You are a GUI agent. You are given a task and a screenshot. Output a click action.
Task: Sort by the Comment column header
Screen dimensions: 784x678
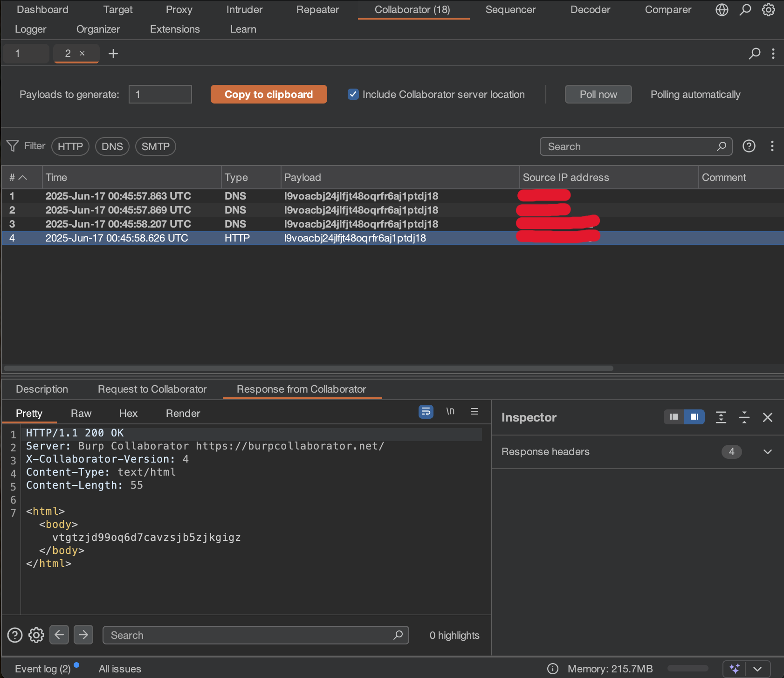(741, 177)
